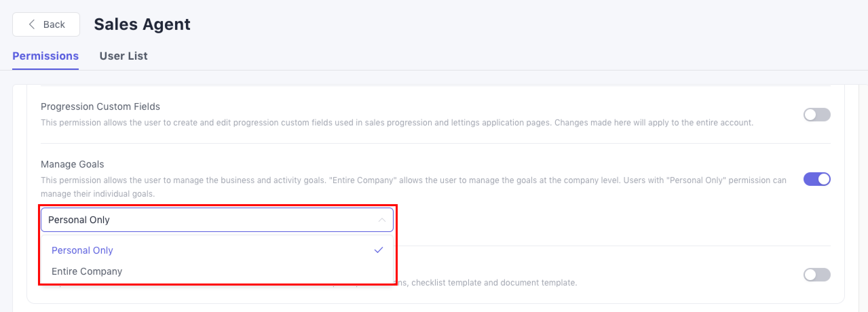Screen dimensions: 868x312
Task: Switch to the Permissions tab
Action: click(45, 56)
